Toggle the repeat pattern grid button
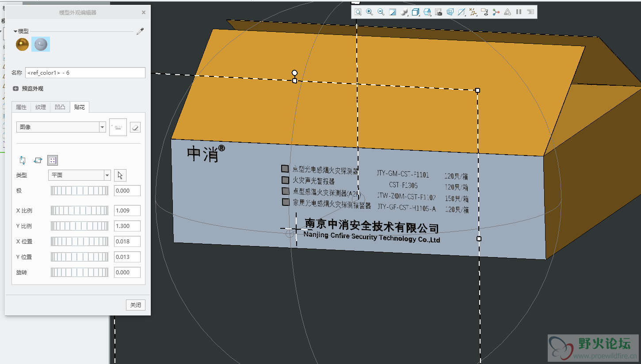 click(x=53, y=161)
